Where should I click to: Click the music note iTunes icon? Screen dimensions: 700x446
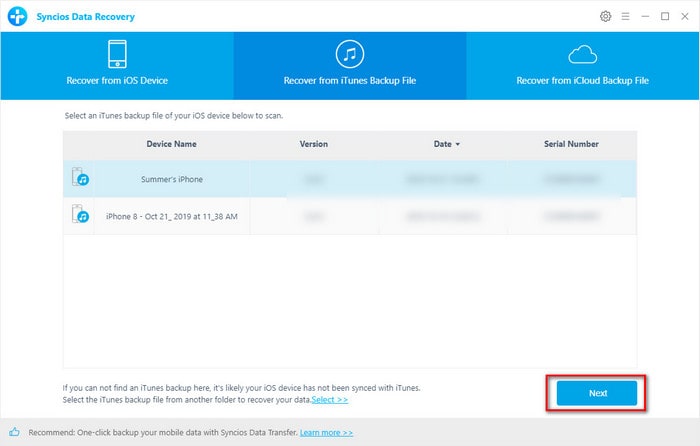coord(350,54)
